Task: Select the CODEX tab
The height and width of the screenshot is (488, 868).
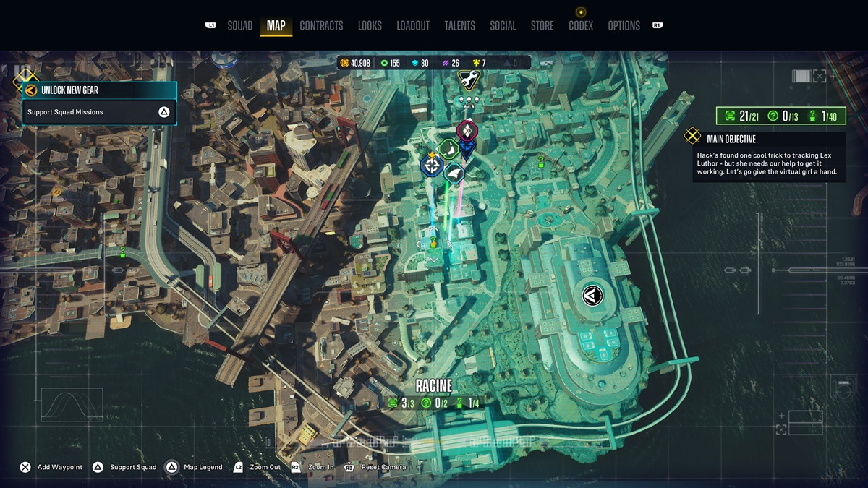Action: pos(580,25)
